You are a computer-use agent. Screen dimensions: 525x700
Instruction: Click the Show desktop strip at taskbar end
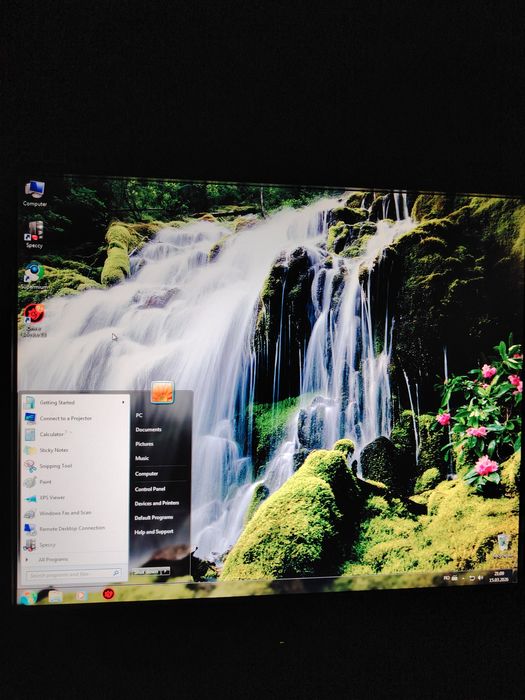(x=515, y=575)
